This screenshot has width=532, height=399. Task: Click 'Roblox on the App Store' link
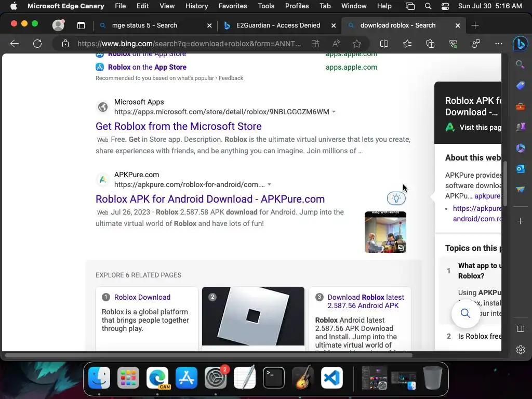coord(147,67)
